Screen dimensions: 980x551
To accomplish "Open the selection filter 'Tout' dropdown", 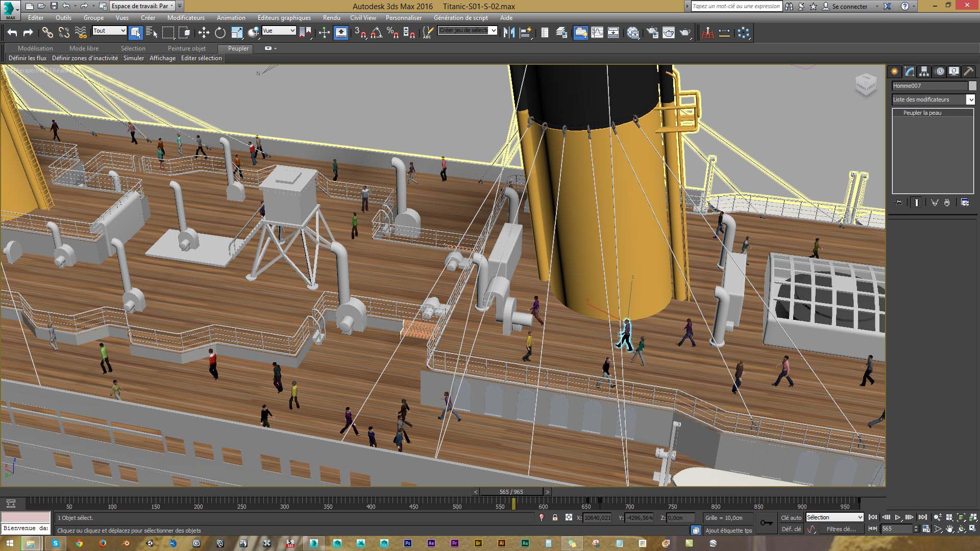I will (109, 31).
